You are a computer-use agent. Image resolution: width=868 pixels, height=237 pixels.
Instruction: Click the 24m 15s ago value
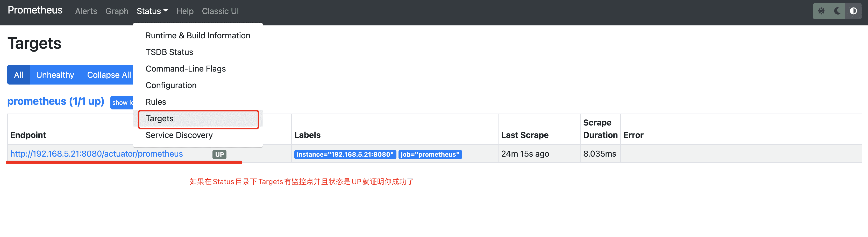pyautogui.click(x=525, y=154)
